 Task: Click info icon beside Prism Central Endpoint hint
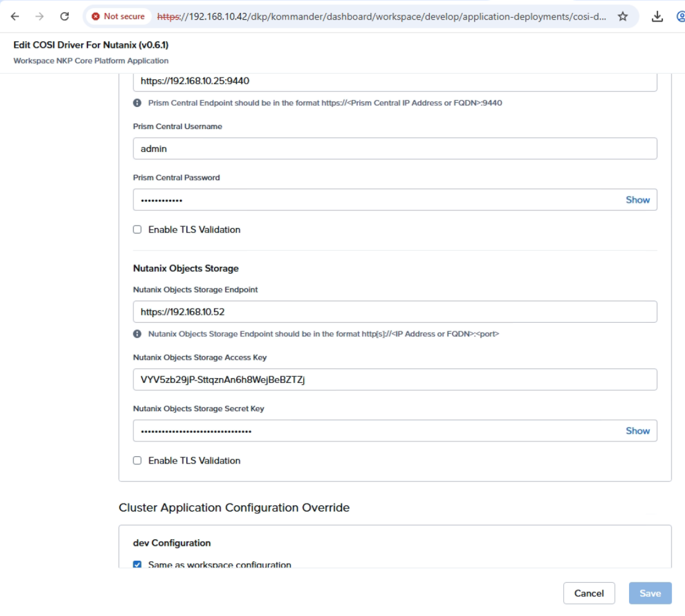tap(137, 103)
